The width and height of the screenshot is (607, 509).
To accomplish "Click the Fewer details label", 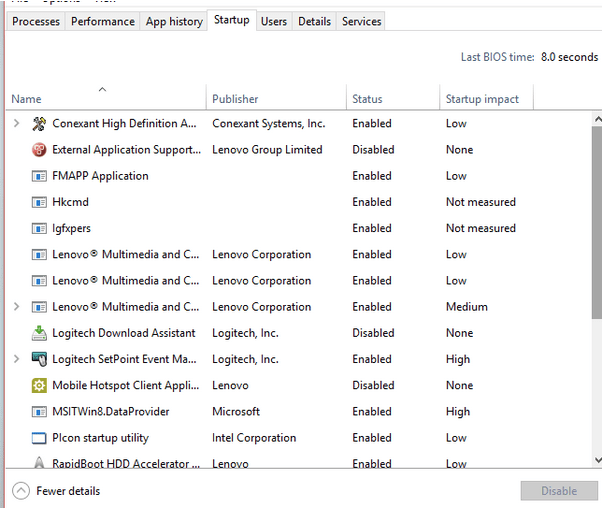I will pos(68,491).
